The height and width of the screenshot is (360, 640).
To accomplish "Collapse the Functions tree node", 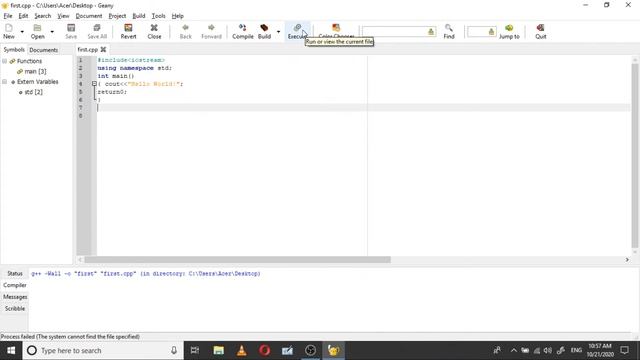I will (4, 61).
